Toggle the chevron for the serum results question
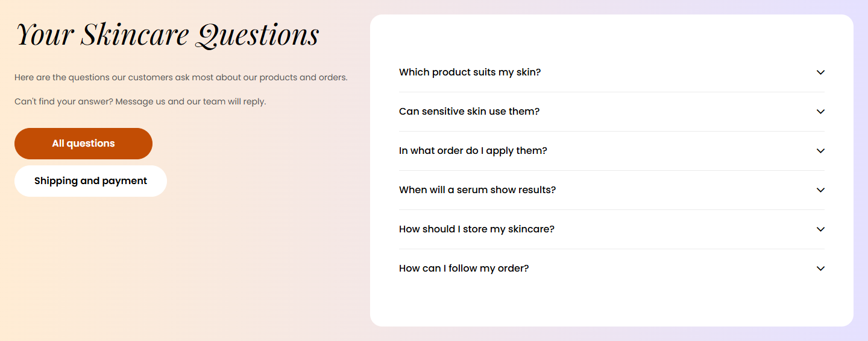The width and height of the screenshot is (868, 341). (x=820, y=190)
